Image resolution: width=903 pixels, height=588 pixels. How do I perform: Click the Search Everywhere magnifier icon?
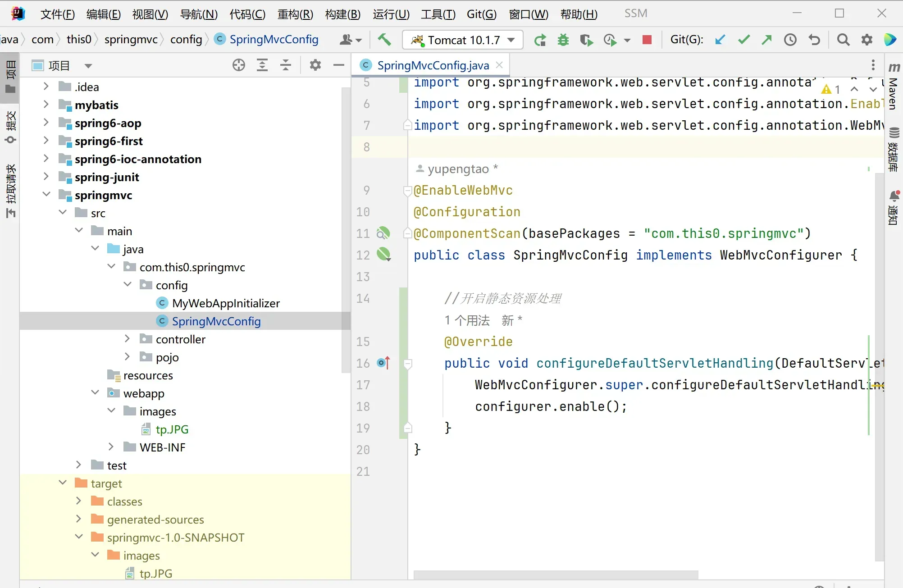[x=843, y=40]
